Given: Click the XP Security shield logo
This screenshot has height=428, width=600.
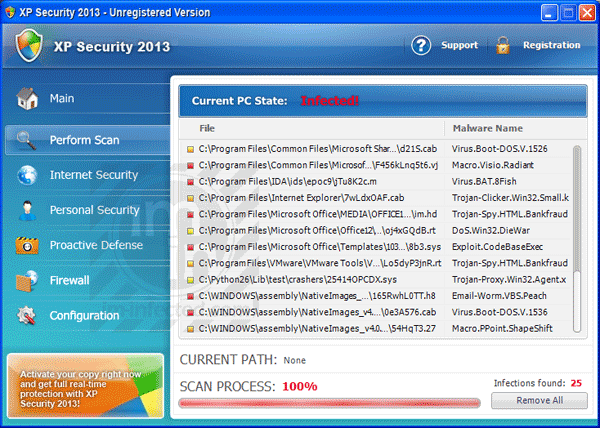Looking at the screenshot, I should [x=29, y=46].
